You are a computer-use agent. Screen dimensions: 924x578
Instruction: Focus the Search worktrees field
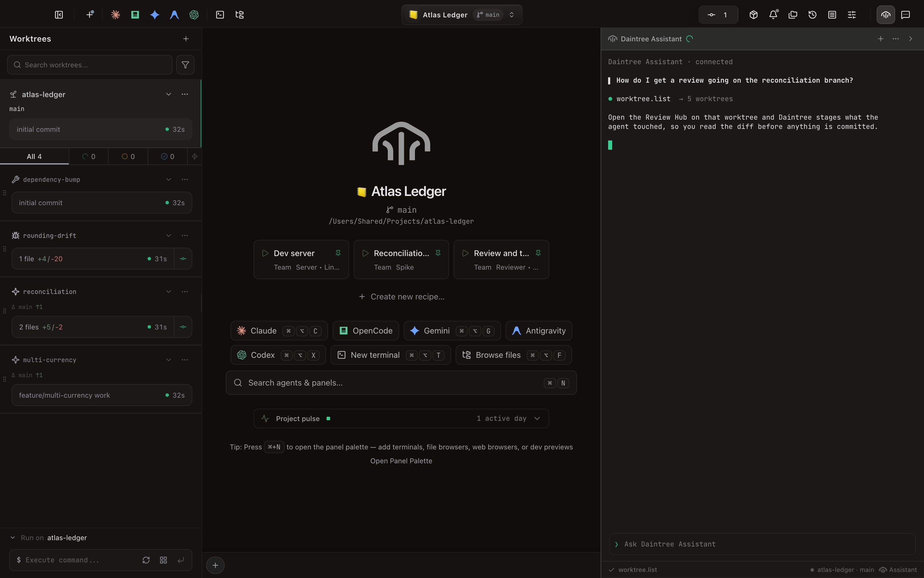tap(90, 65)
